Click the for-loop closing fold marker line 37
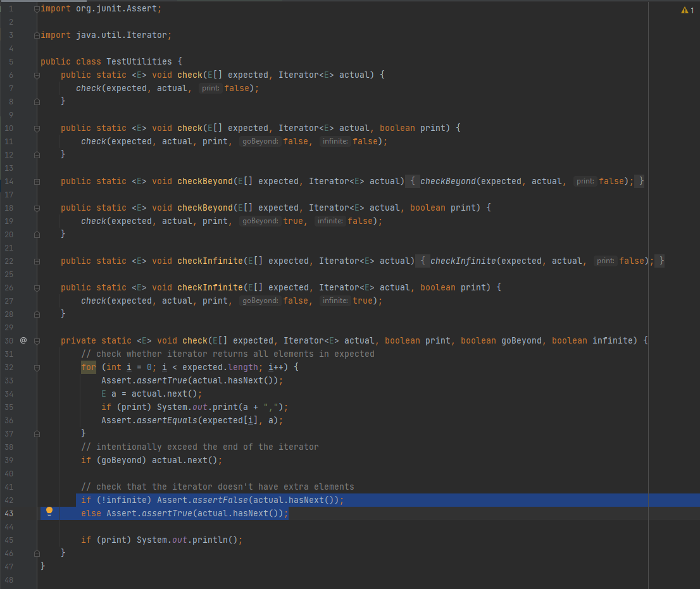This screenshot has width=700, height=589. coord(37,434)
